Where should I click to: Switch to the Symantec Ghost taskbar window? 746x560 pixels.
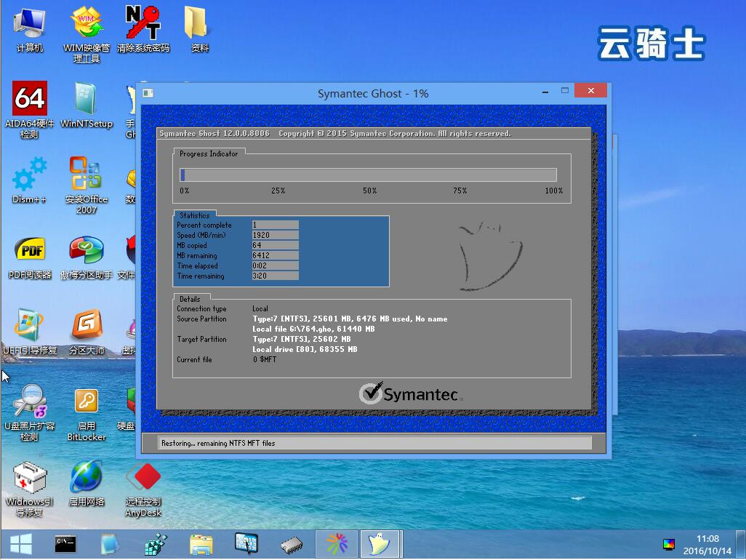[380, 543]
